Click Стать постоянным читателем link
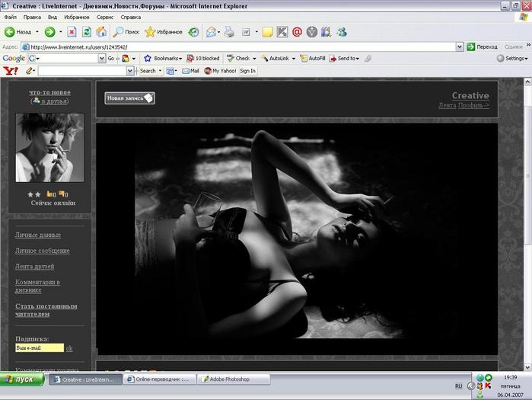The image size is (532, 400). (x=46, y=310)
